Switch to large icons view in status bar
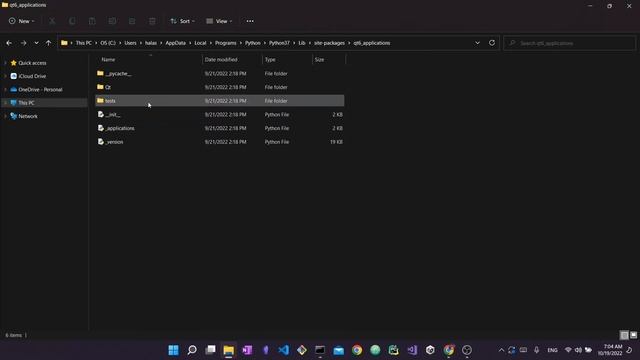Screen dimensions: 640x360 tap(633, 335)
